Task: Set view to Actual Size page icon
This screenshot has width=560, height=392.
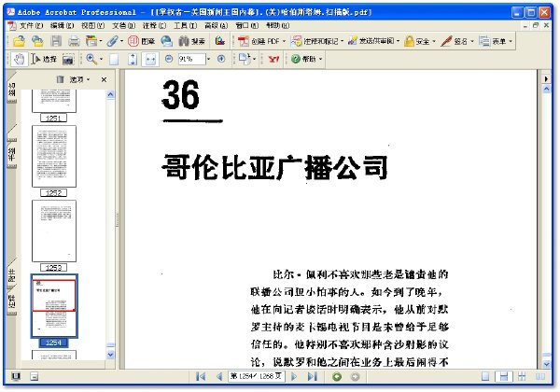Action: [x=114, y=59]
